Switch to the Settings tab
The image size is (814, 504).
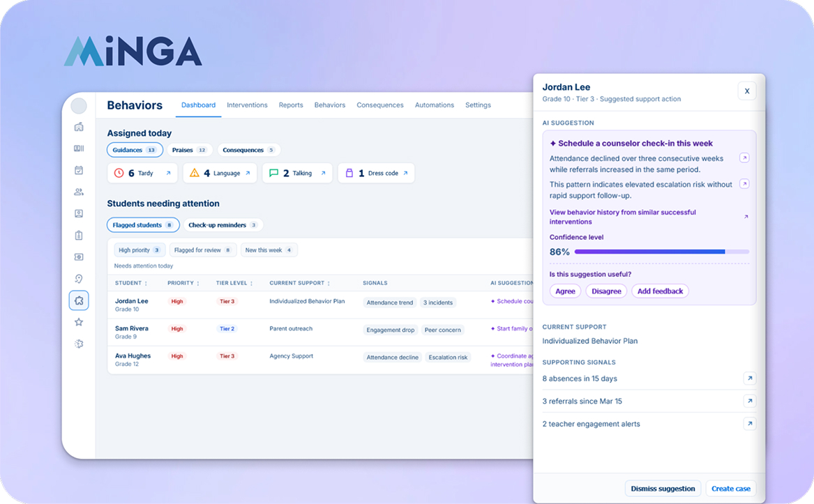click(478, 105)
